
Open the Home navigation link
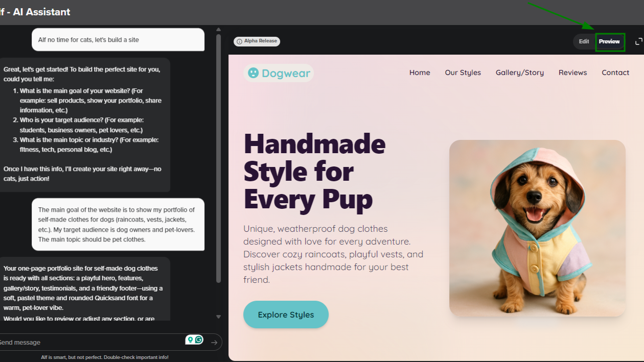pos(420,73)
